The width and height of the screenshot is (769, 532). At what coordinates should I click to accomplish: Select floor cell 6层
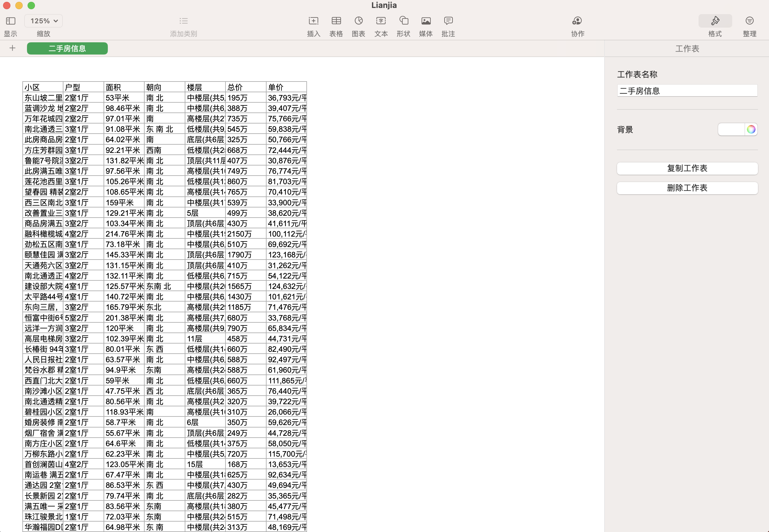click(206, 422)
